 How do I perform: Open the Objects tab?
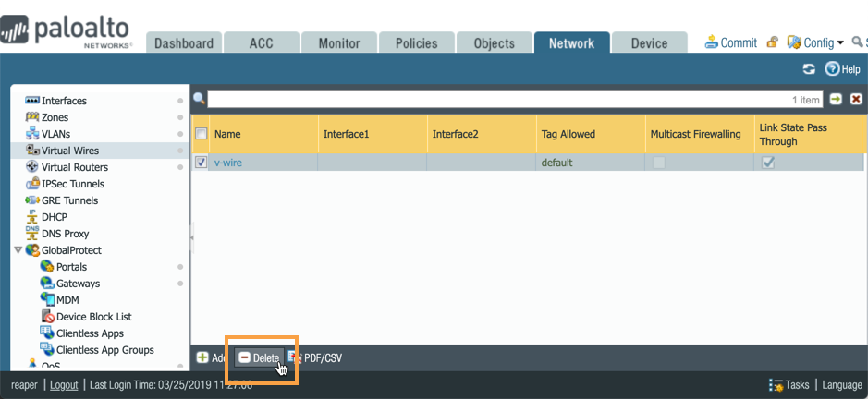pyautogui.click(x=495, y=43)
